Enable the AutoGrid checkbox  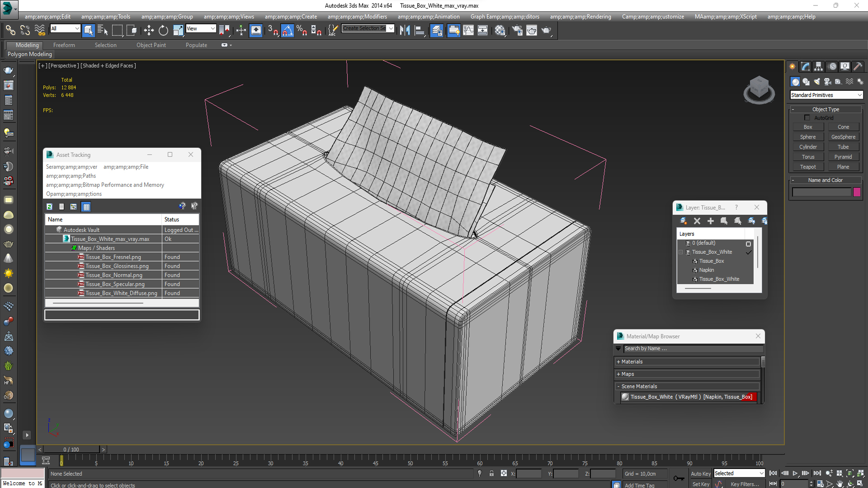(807, 117)
